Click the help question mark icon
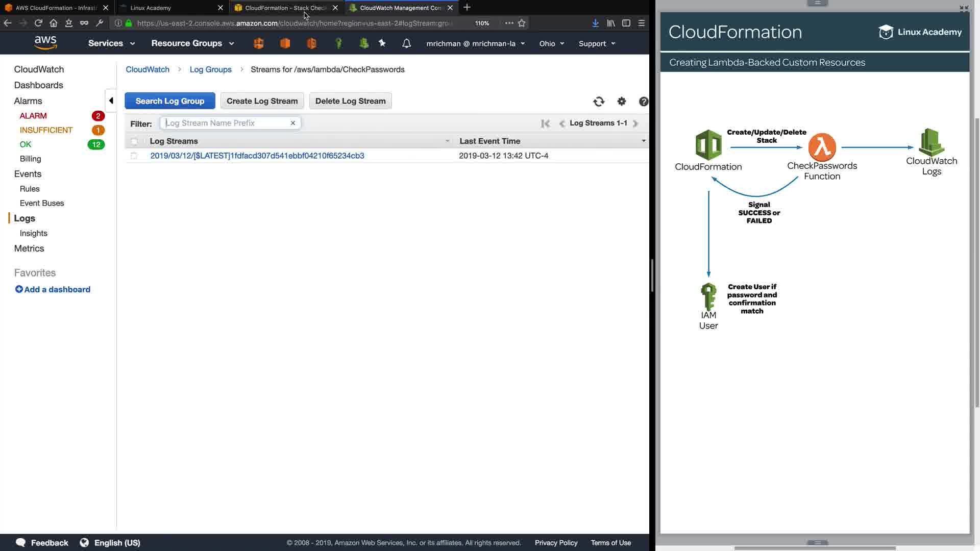This screenshot has width=980, height=551. tap(643, 102)
